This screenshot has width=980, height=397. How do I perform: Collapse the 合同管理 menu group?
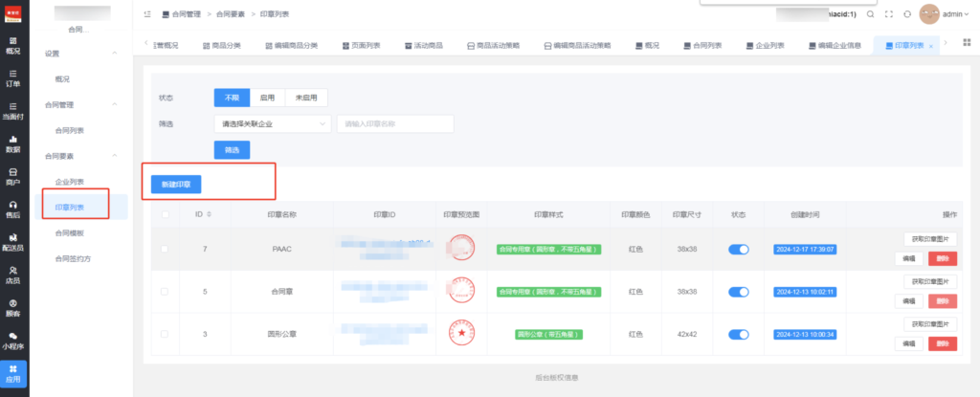pyautogui.click(x=115, y=104)
